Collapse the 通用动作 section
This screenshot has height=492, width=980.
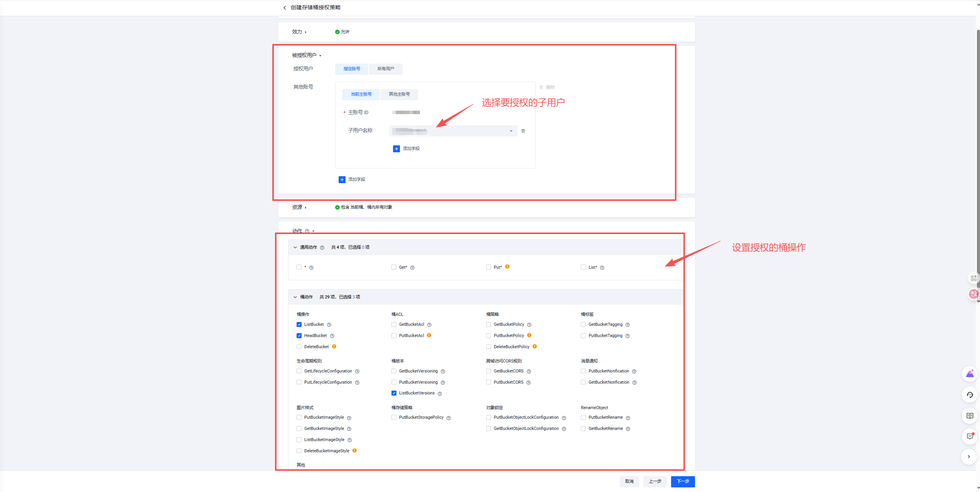coord(295,248)
